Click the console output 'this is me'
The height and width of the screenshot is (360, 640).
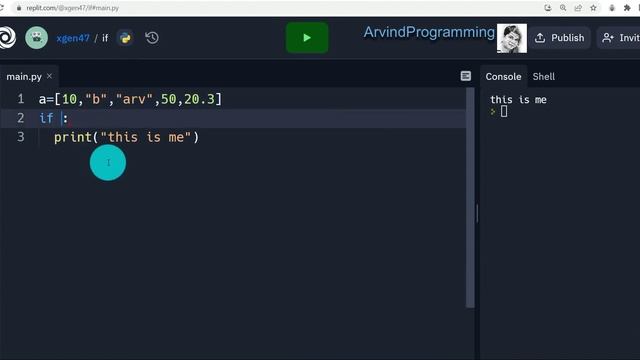518,100
